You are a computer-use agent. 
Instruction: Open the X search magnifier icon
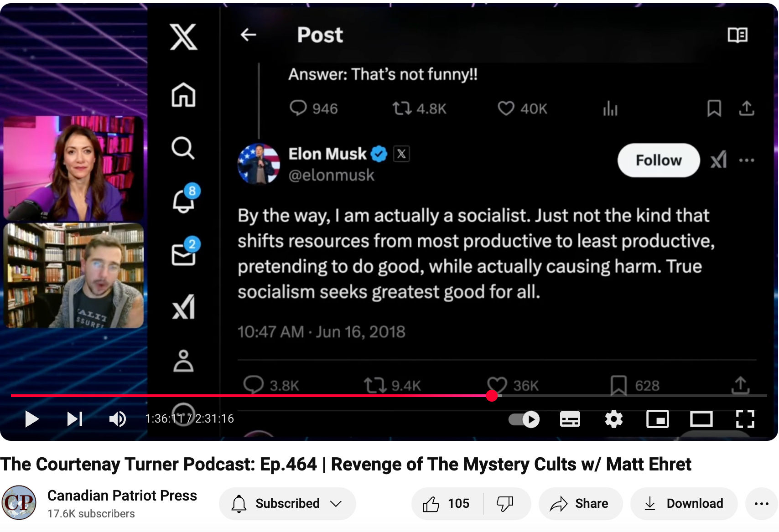tap(183, 148)
